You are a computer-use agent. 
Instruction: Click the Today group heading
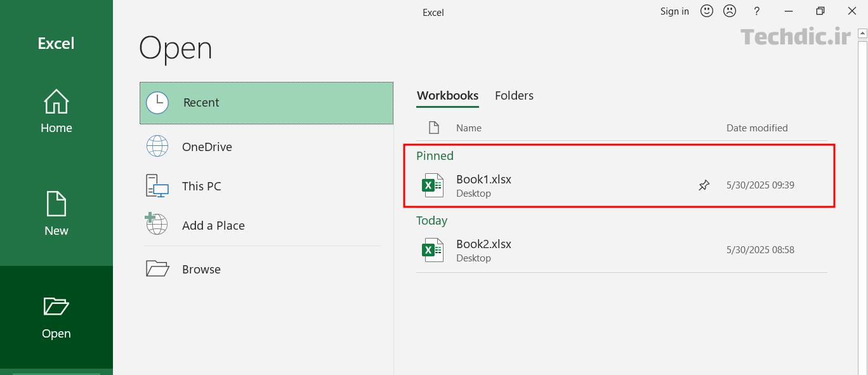[x=431, y=221]
